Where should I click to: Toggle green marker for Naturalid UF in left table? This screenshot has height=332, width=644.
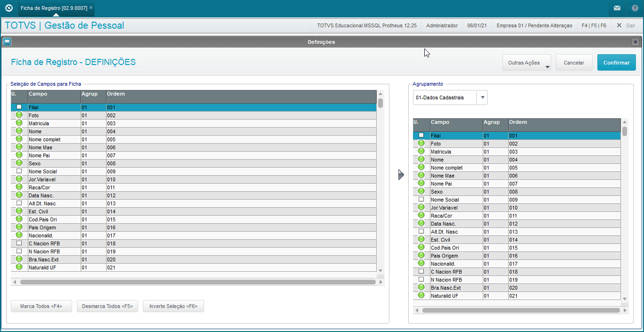click(19, 267)
